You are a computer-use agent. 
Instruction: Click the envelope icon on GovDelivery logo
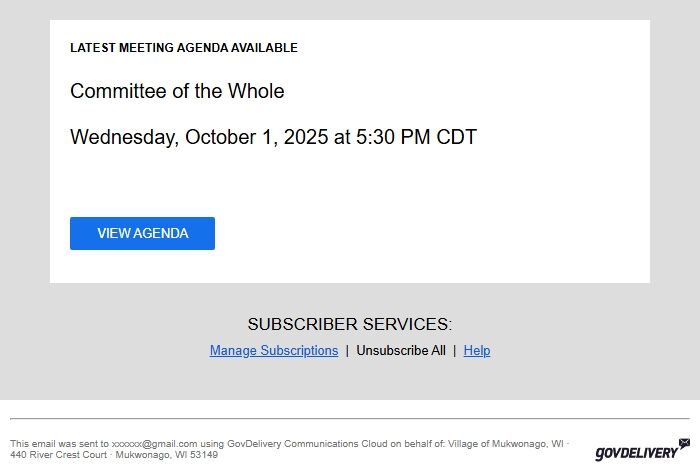click(x=684, y=442)
